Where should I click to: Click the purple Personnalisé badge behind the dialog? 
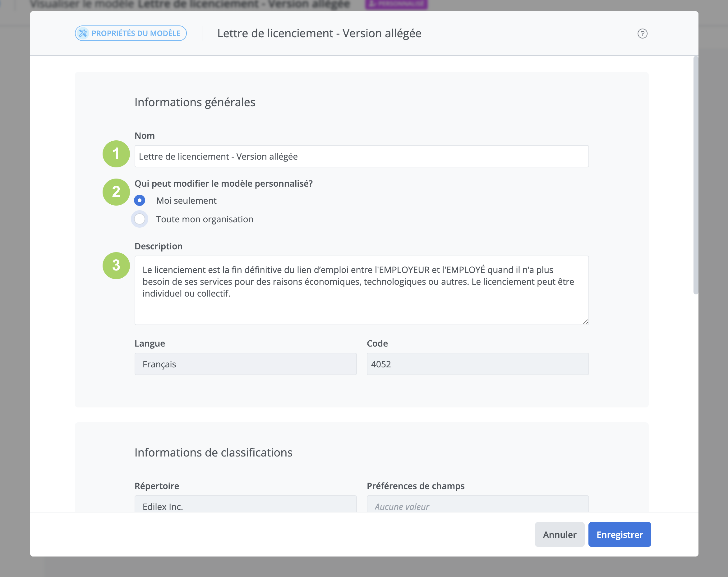click(396, 4)
